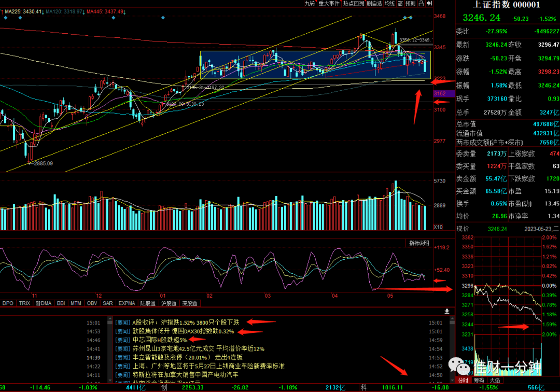This screenshot has height=392, width=560.
Task: Click the right news list scroll-down arrow
Action: pyautogui.click(x=452, y=380)
